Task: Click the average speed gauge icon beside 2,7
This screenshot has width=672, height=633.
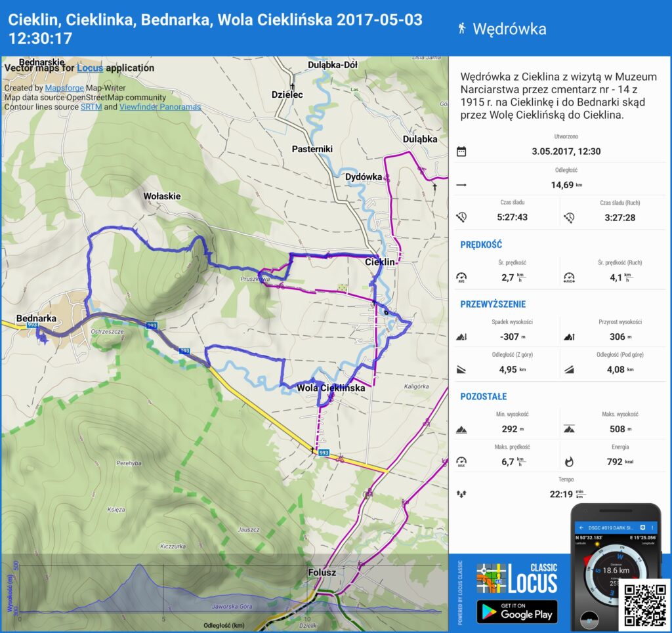Action: click(x=461, y=277)
